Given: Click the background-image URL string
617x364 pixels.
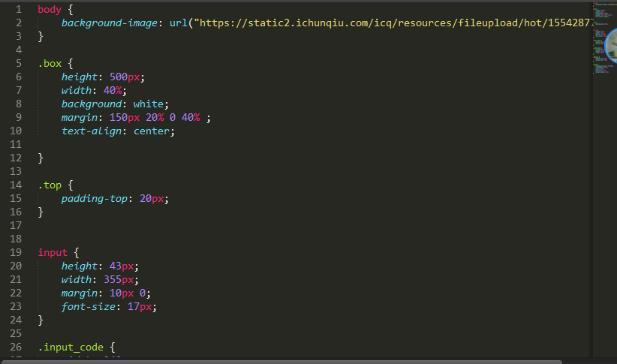Looking at the screenshot, I should (390, 23).
